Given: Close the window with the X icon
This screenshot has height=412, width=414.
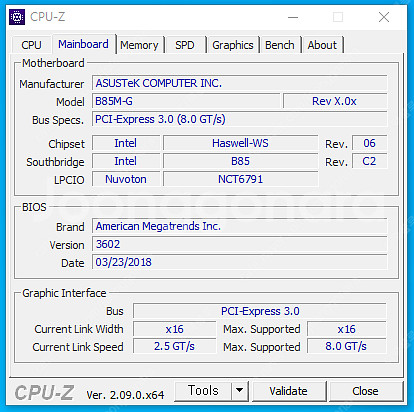Looking at the screenshot, I should click(x=384, y=17).
